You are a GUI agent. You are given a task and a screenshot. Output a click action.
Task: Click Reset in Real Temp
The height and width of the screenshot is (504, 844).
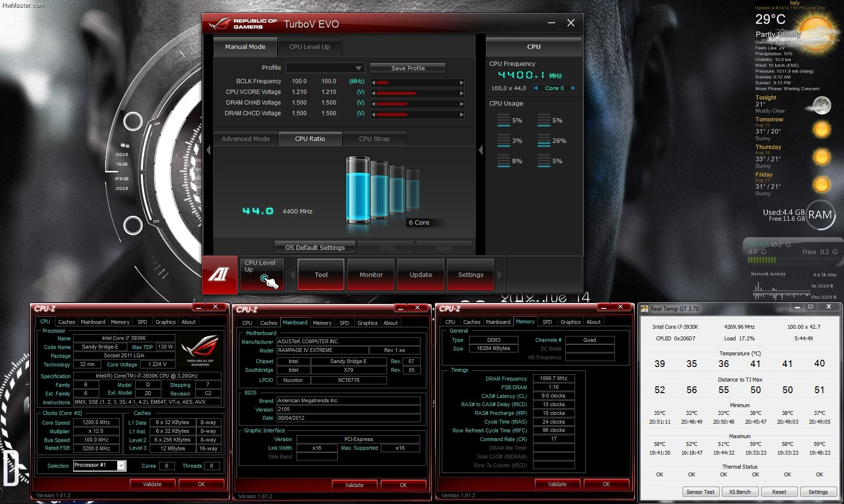[779, 492]
